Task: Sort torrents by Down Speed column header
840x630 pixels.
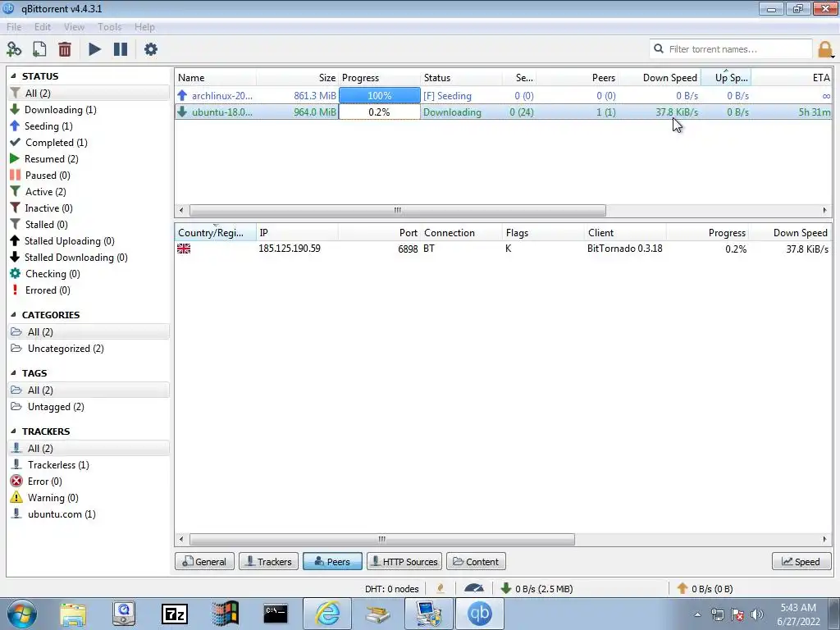Action: point(660,78)
